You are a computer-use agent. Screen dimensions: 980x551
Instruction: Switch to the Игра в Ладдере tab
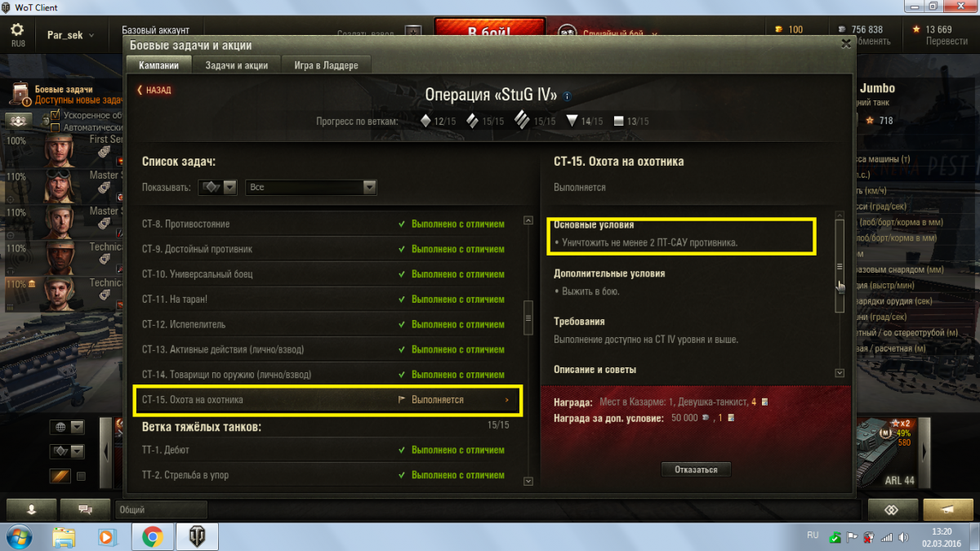point(323,65)
